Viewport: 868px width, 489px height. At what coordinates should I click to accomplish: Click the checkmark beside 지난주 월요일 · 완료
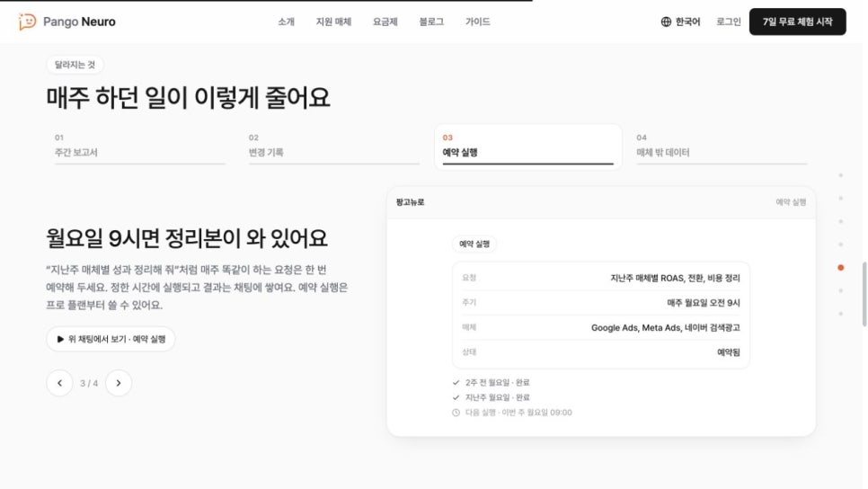click(x=456, y=397)
